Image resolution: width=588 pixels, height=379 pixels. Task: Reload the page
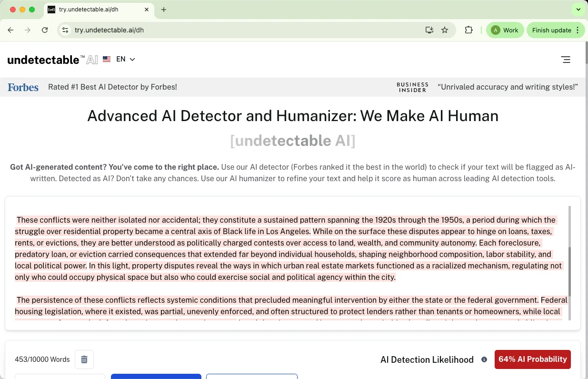45,30
